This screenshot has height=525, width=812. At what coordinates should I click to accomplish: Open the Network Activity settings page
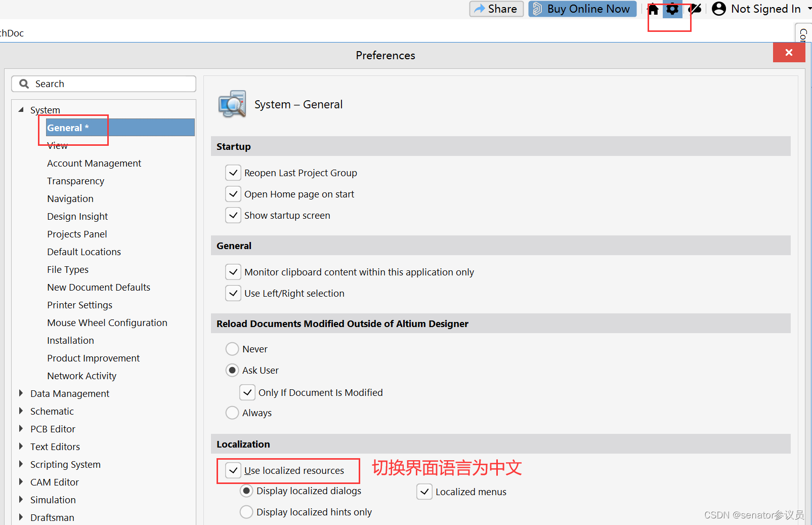(81, 376)
